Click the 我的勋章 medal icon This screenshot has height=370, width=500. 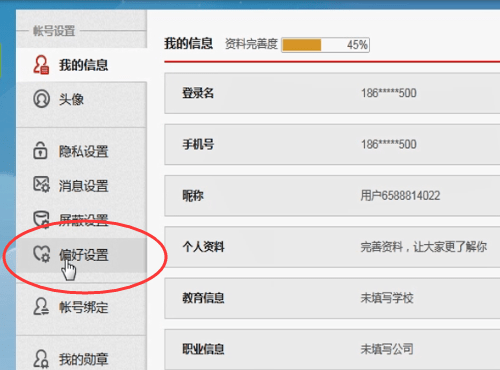point(41,359)
